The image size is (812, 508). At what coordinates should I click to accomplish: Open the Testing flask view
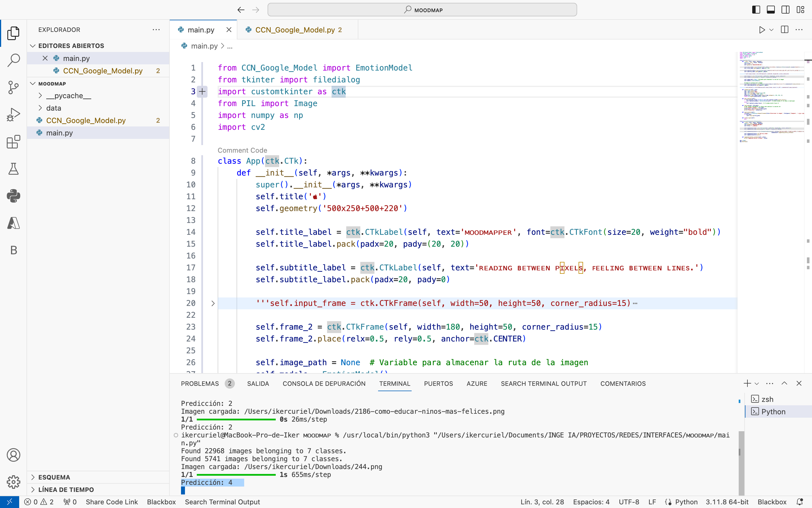pyautogui.click(x=14, y=169)
